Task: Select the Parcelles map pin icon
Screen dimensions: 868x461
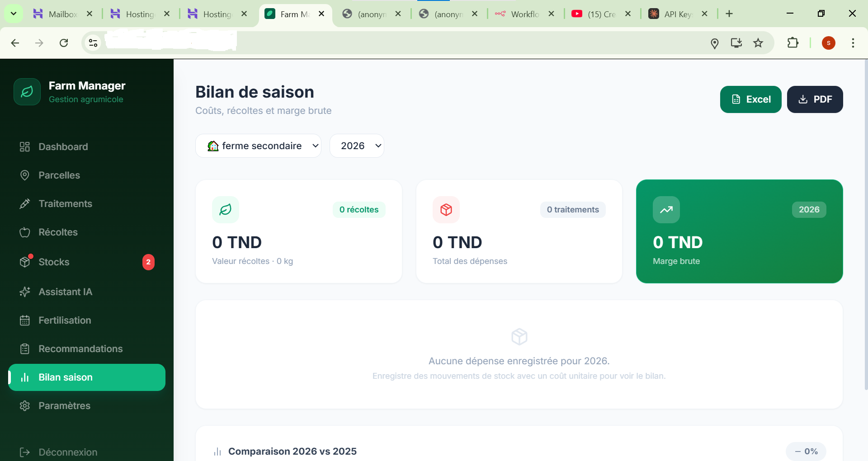Action: click(x=25, y=175)
